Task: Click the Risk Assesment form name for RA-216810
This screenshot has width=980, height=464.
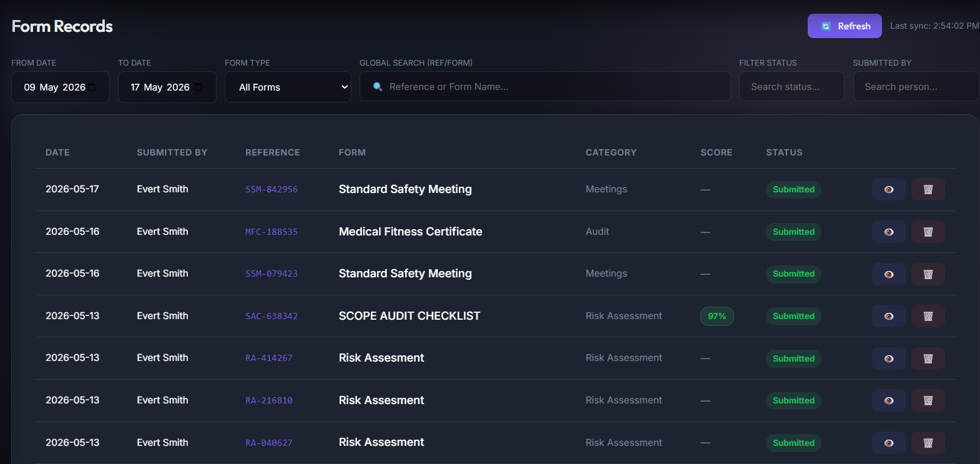Action: 381,400
